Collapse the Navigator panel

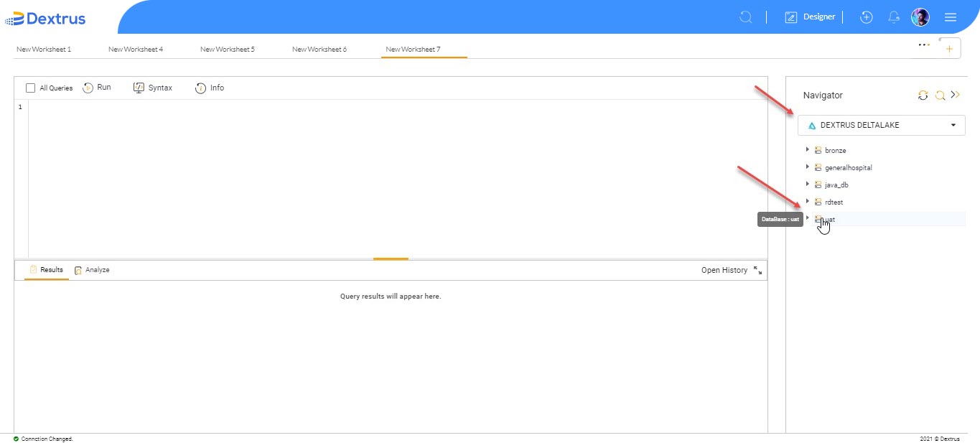955,94
